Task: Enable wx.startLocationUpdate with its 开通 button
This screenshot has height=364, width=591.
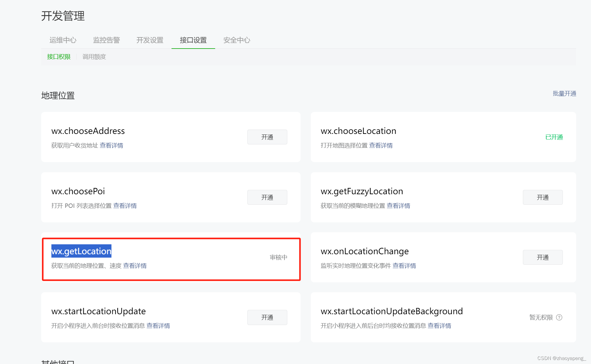Action: point(267,317)
